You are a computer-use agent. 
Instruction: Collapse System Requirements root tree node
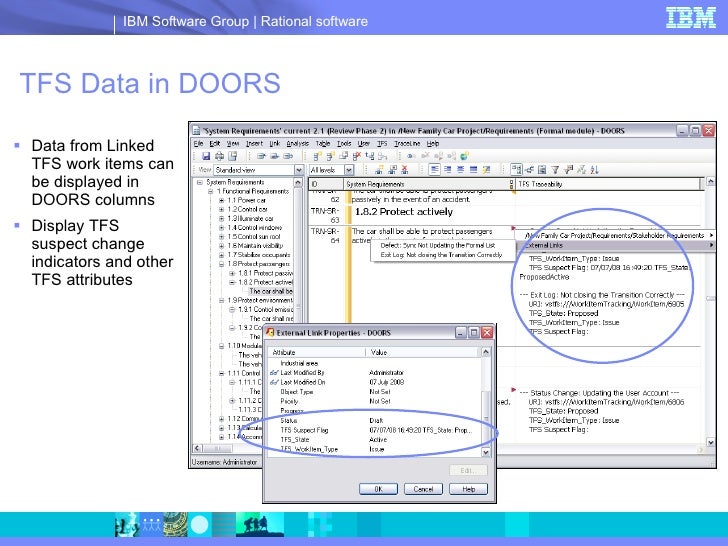200,182
